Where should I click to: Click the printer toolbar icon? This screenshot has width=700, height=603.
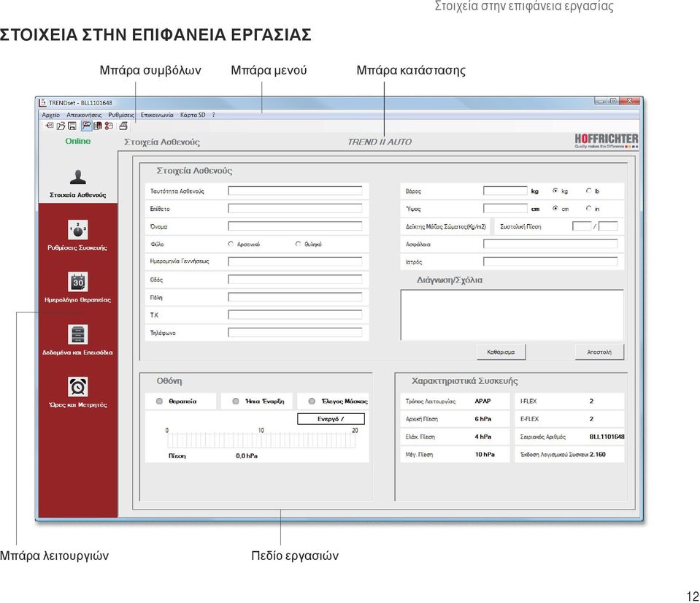coord(123,126)
